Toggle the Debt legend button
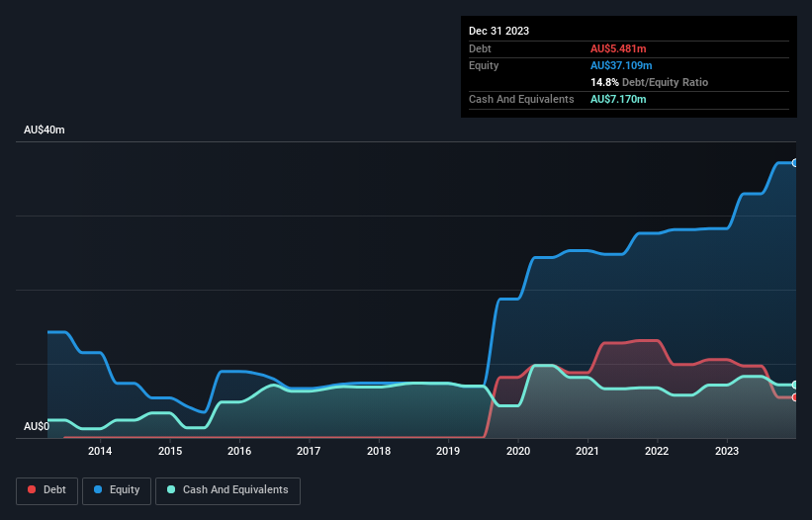This screenshot has height=520, width=812. (47, 490)
